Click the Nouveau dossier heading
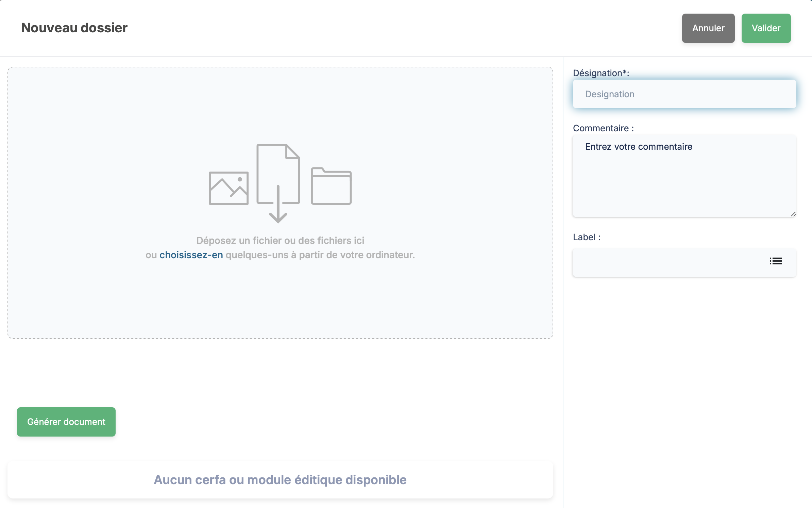This screenshot has width=812, height=524. [74, 28]
